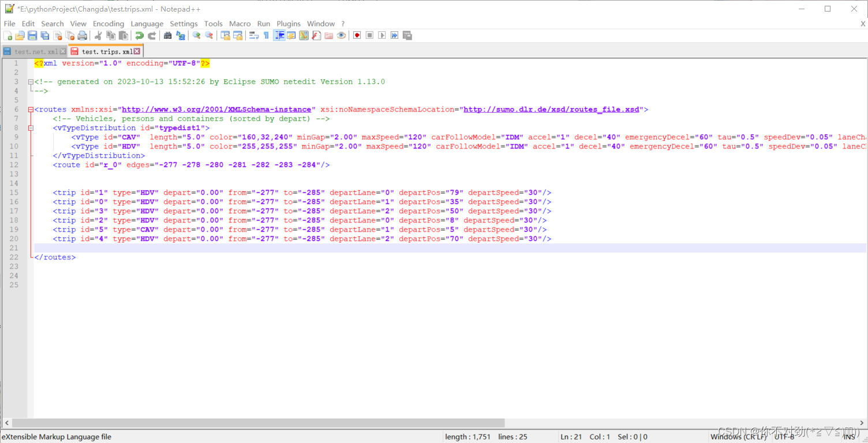Run macro multiple times icon
The image size is (868, 443).
pyautogui.click(x=395, y=35)
